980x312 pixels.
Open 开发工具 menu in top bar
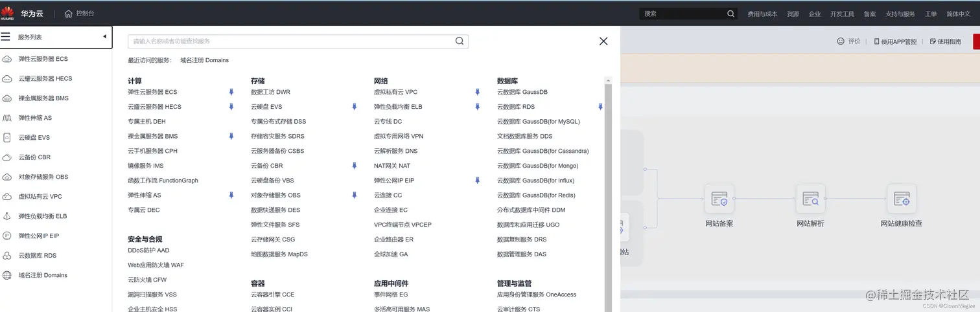(x=842, y=14)
